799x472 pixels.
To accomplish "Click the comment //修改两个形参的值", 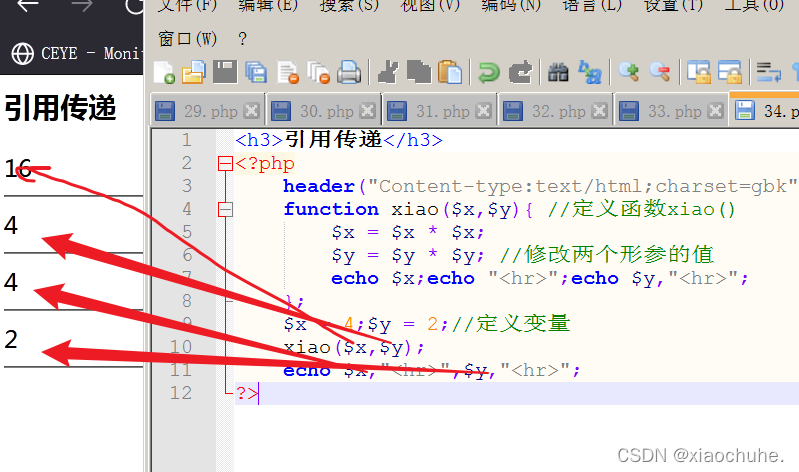I will [607, 254].
